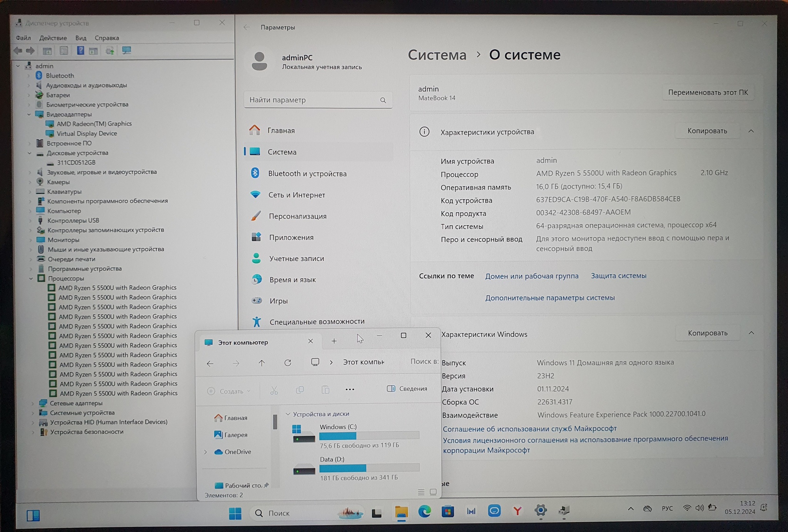The width and height of the screenshot is (788, 532).
Task: Click the Windows (C:) drive usage bar
Action: click(369, 436)
